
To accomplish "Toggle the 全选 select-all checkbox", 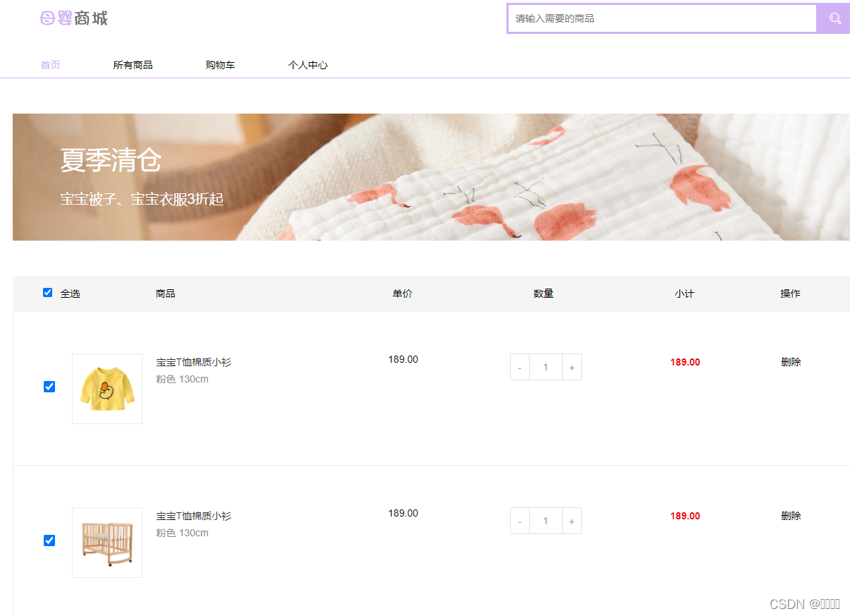I will pyautogui.click(x=48, y=292).
